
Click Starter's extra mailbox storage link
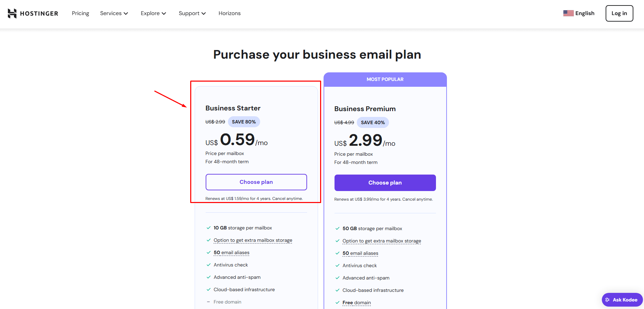pos(253,240)
